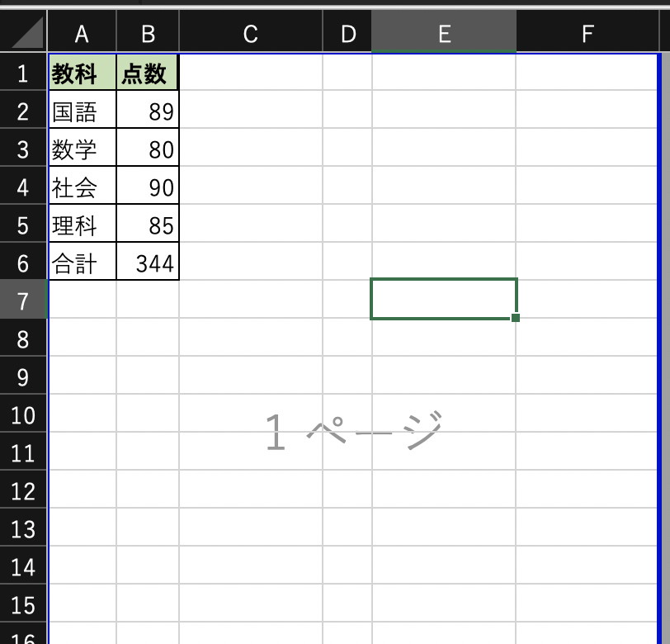Image resolution: width=670 pixels, height=644 pixels.
Task: Select row 13 header
Action: (23, 528)
